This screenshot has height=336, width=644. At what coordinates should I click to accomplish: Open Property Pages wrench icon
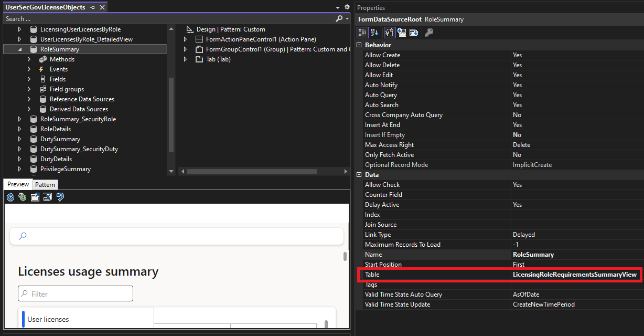pyautogui.click(x=428, y=33)
